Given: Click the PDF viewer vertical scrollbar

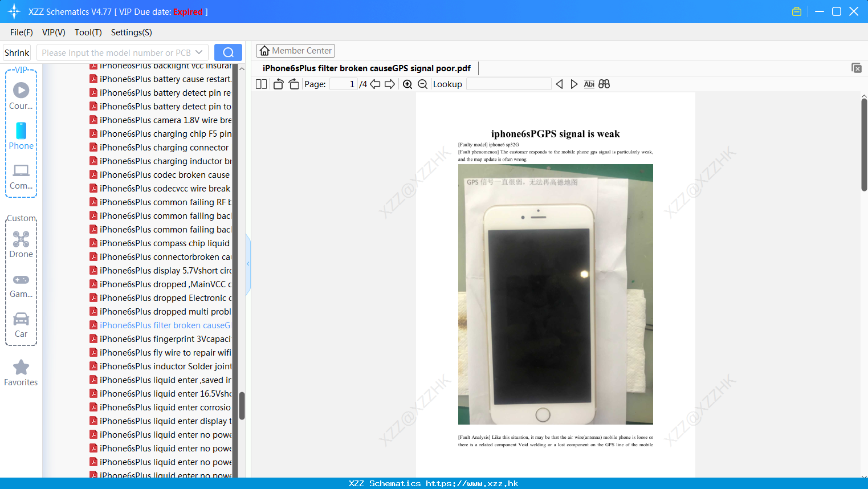Looking at the screenshot, I should point(864,144).
